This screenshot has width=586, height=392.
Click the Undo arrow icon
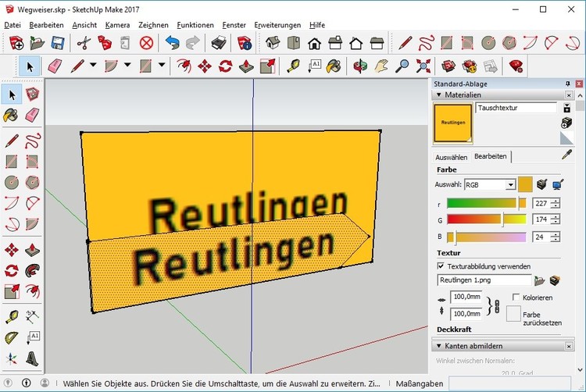(172, 43)
